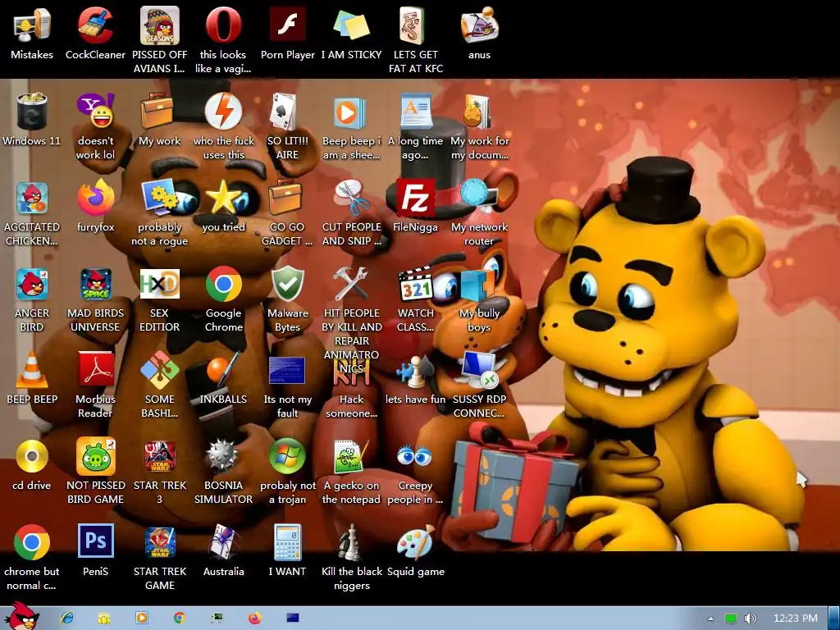Screen dimensions: 840x630
Task: Open the Hack someone RH icon
Action: (x=351, y=372)
